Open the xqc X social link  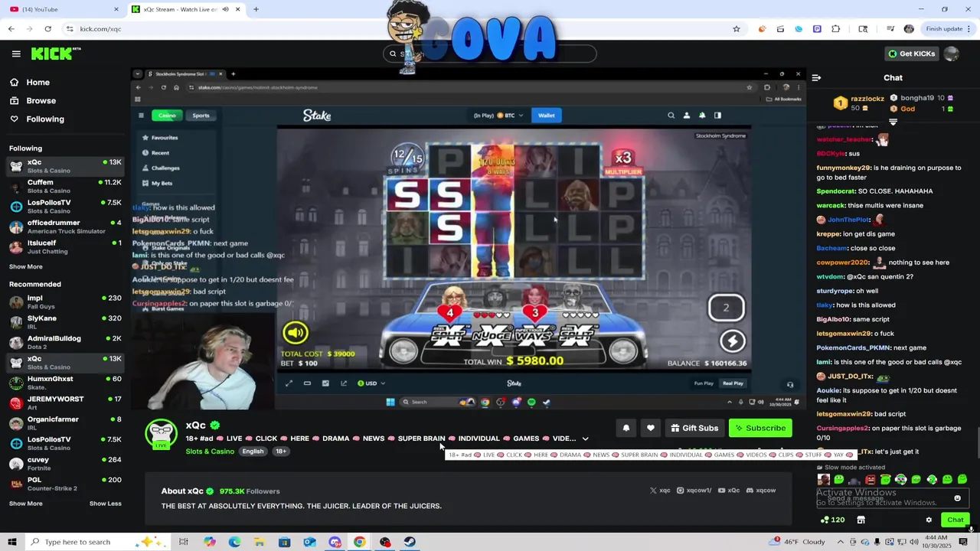660,491
